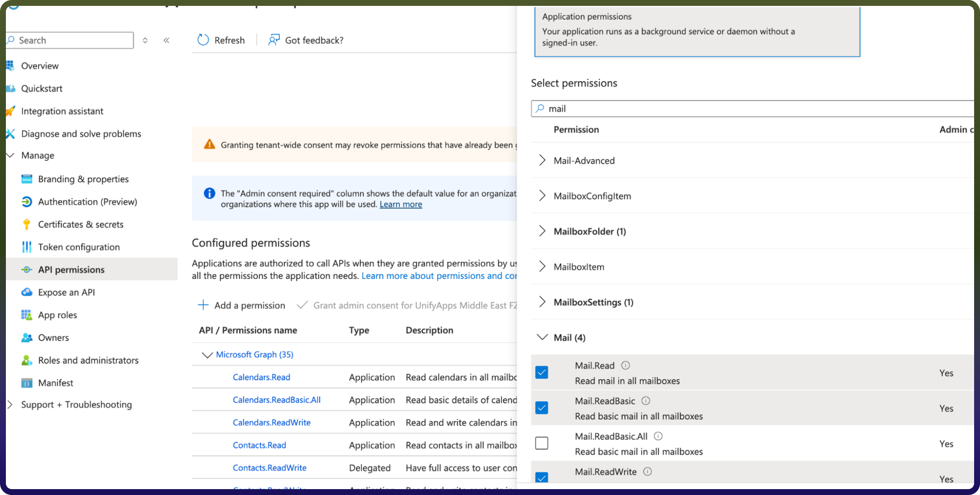The height and width of the screenshot is (495, 980).
Task: Click Grant admin consent for UnifyApps
Action: (x=407, y=305)
